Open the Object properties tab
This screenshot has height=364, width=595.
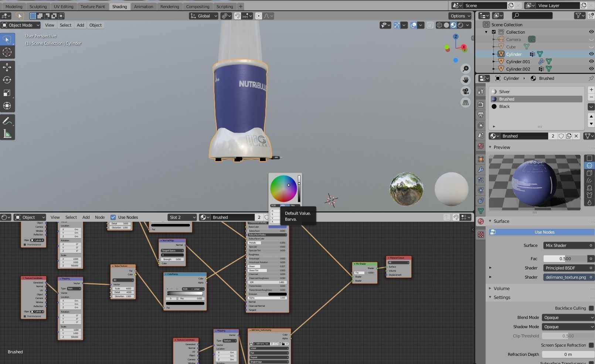click(x=480, y=159)
